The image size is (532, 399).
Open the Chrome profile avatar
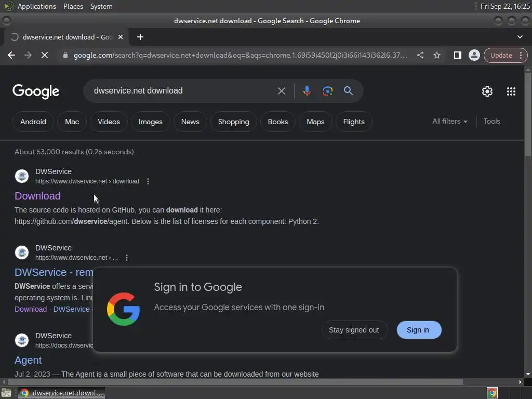pyautogui.click(x=474, y=55)
